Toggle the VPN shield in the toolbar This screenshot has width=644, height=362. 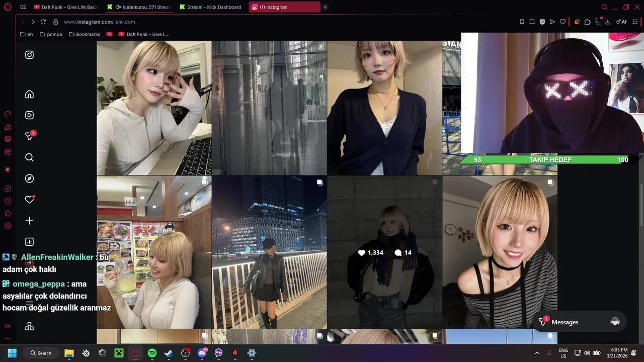pyautogui.click(x=542, y=22)
